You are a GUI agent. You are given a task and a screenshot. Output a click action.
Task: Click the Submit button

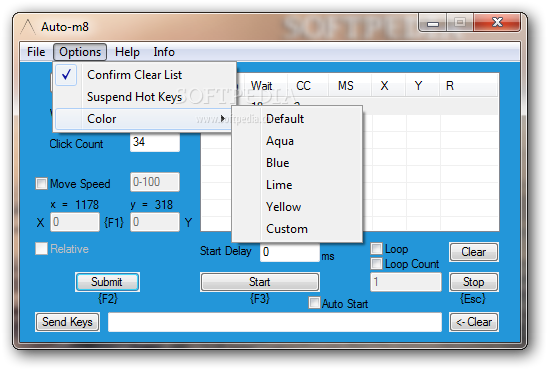click(107, 282)
